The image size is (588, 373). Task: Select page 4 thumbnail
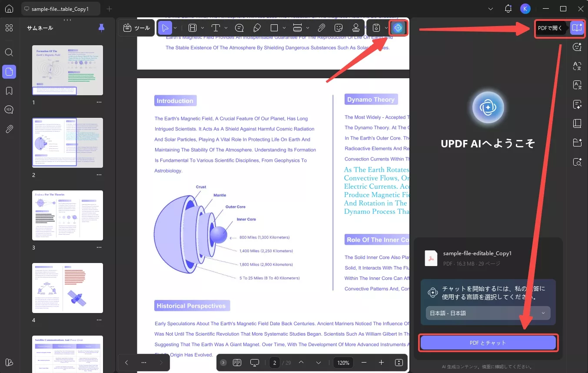[x=67, y=288]
